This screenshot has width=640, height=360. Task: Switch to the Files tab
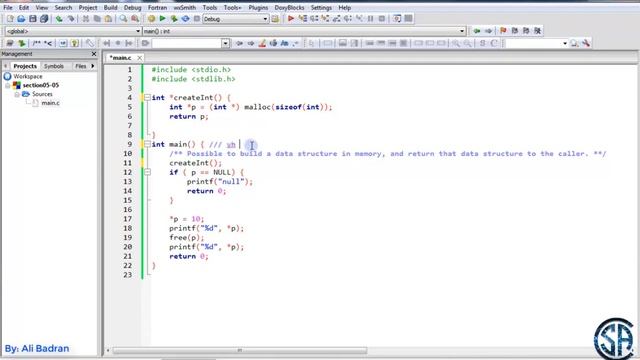(81, 66)
